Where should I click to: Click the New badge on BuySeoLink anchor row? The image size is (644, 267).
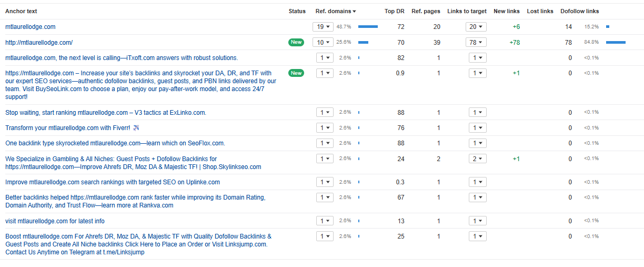point(296,73)
